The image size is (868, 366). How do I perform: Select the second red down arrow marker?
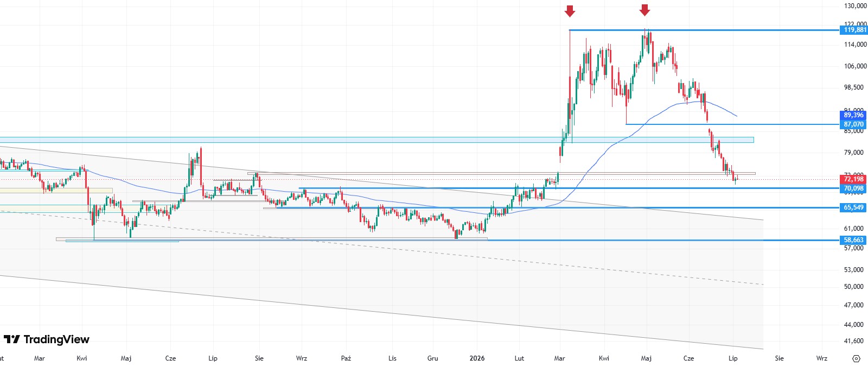click(644, 10)
